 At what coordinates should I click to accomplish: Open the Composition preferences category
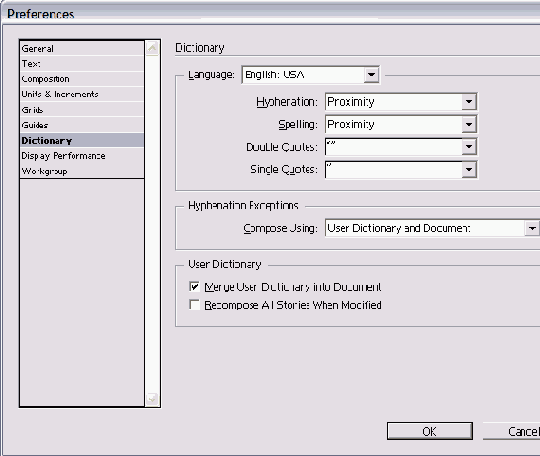[x=82, y=79]
